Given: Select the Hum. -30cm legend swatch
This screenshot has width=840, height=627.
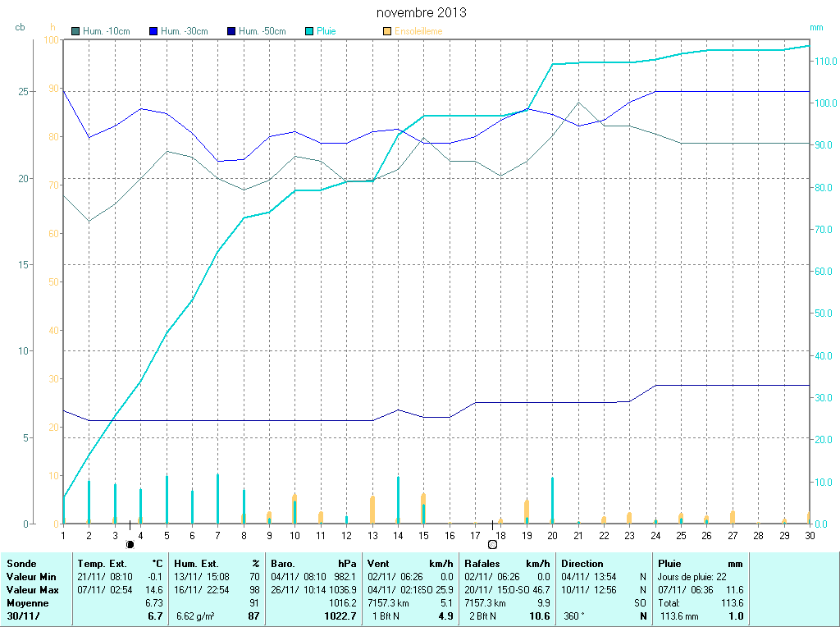Looking at the screenshot, I should coord(154,31).
